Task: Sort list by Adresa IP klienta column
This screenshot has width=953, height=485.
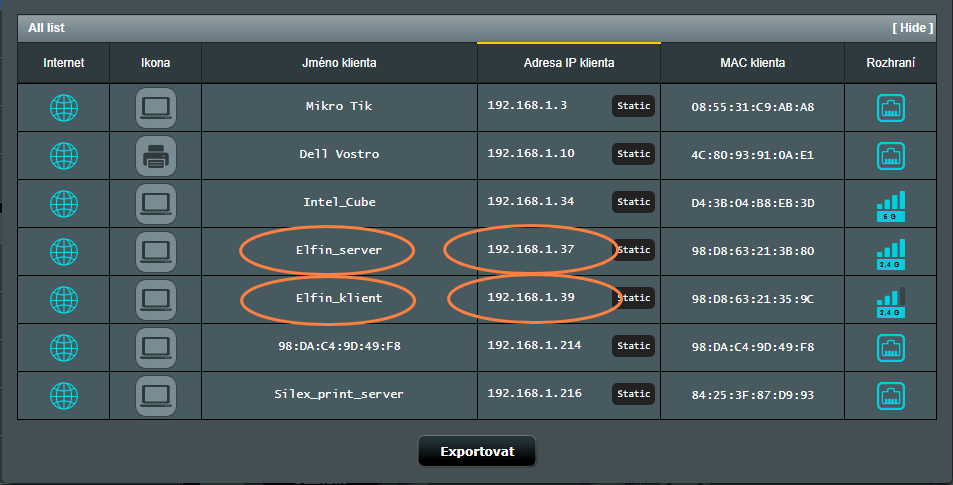Action: coord(568,63)
